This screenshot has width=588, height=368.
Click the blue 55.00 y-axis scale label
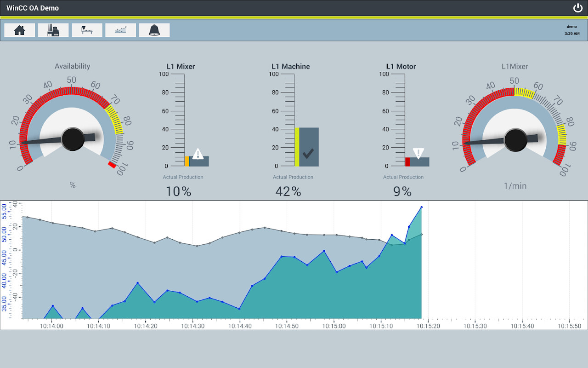4,214
